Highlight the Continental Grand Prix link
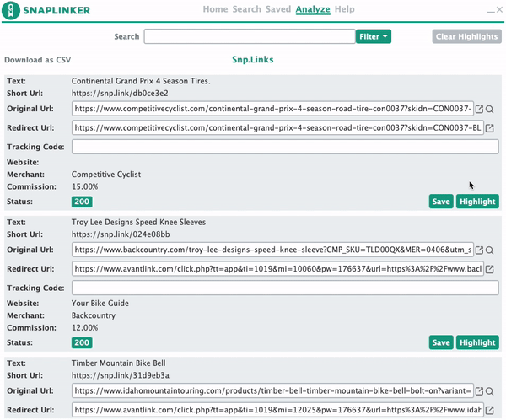This screenshot has width=506, height=420. tap(477, 202)
